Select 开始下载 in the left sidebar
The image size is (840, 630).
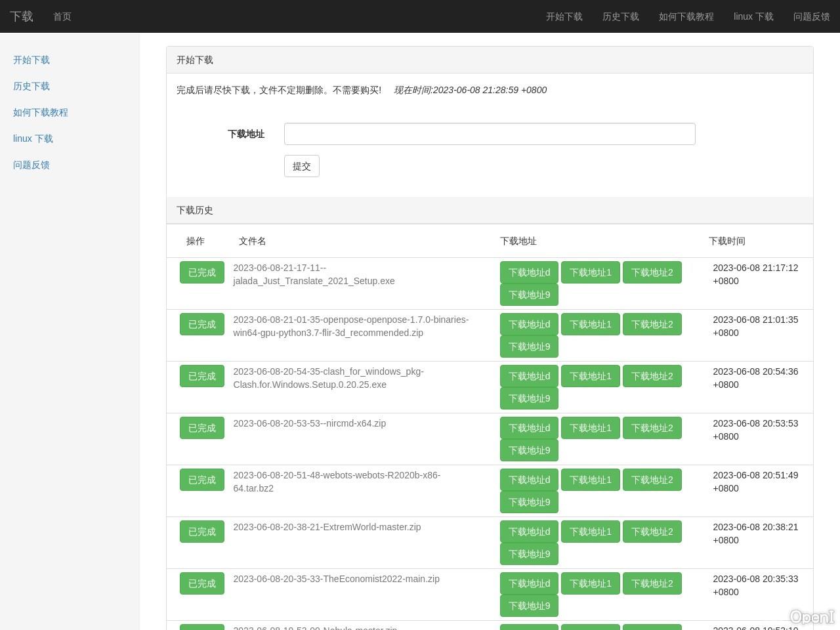[31, 60]
